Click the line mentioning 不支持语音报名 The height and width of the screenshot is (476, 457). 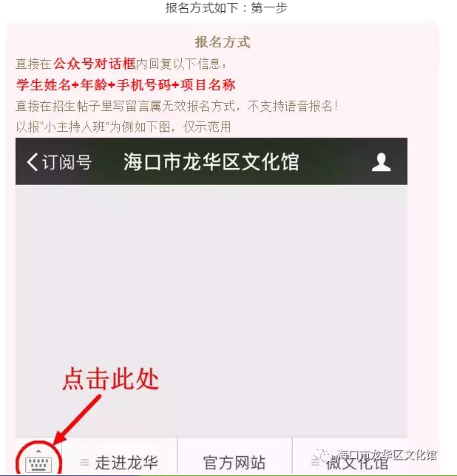click(177, 107)
